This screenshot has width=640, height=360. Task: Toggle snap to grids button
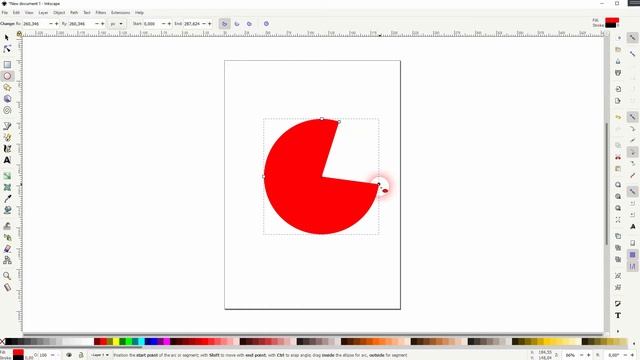click(x=632, y=255)
